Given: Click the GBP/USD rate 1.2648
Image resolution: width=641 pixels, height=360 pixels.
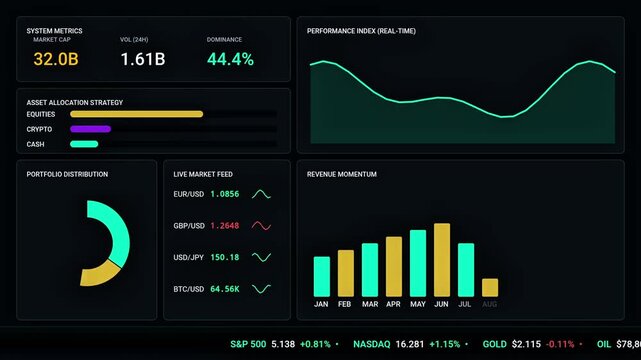Looking at the screenshot, I should pyautogui.click(x=225, y=226).
